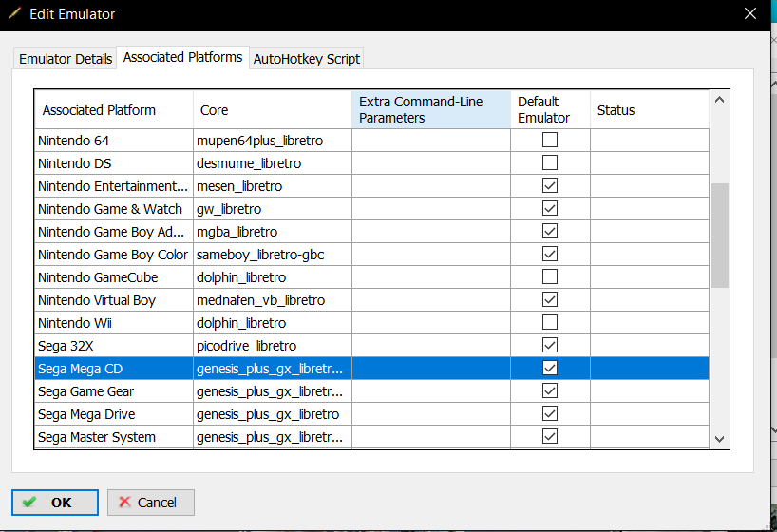
Task: Select the Sega Game Gear platform cell
Action: [113, 391]
